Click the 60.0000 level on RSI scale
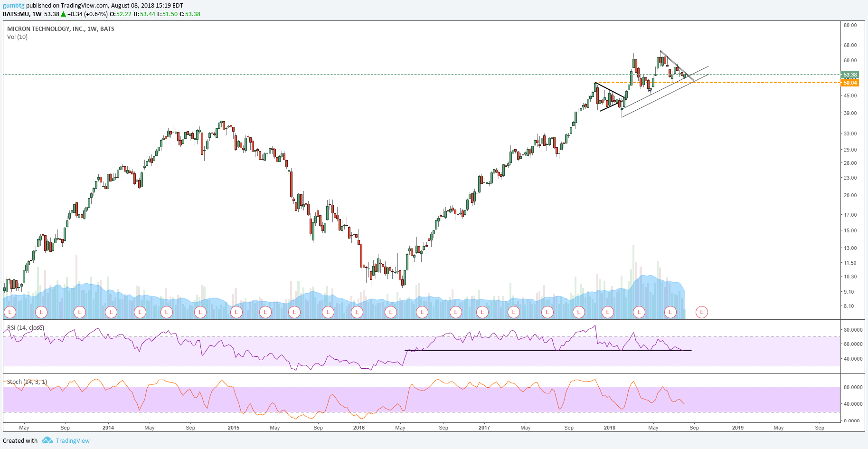The width and height of the screenshot is (868, 449). 853,344
